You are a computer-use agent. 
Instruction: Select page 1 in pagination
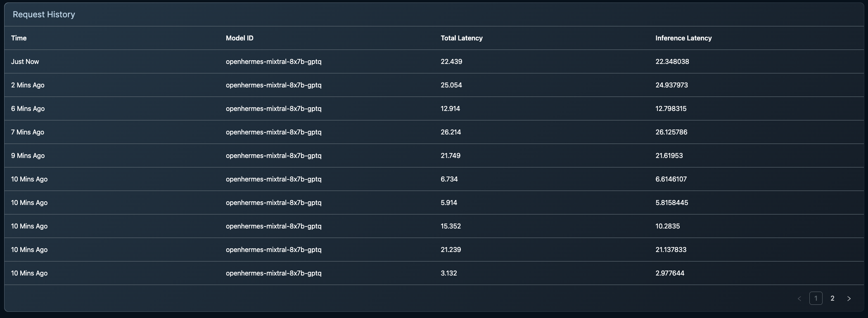816,298
